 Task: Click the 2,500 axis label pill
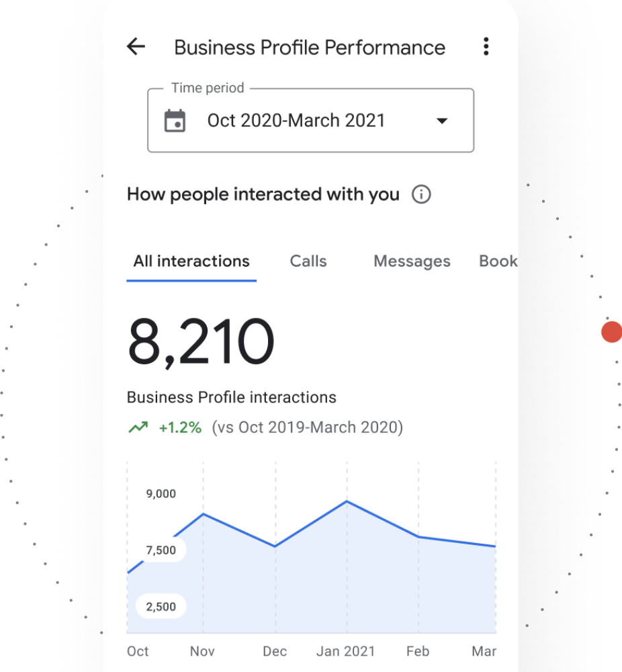pos(161,606)
